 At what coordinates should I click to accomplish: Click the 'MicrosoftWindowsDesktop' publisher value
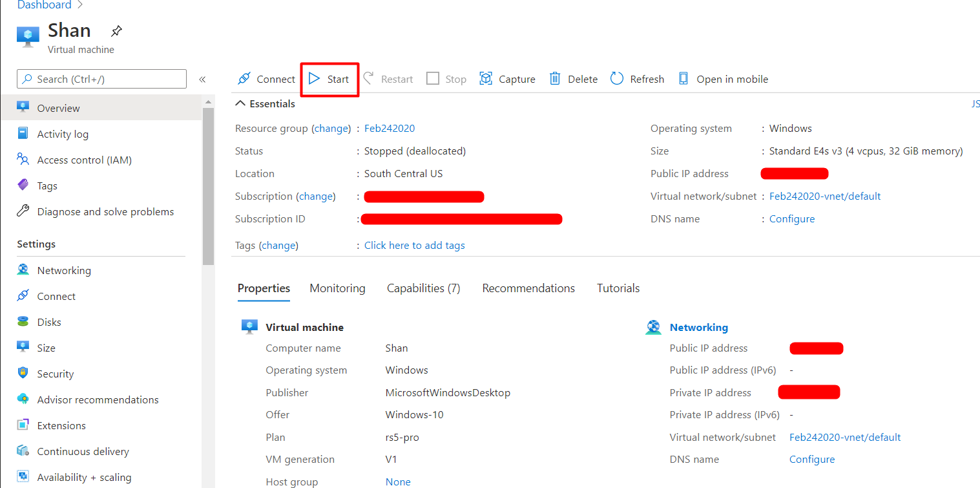(x=448, y=392)
